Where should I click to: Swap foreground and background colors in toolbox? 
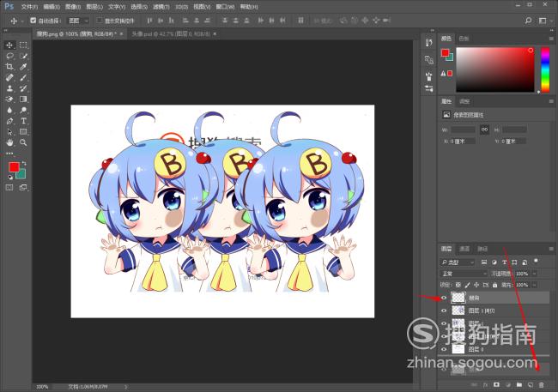pyautogui.click(x=24, y=163)
